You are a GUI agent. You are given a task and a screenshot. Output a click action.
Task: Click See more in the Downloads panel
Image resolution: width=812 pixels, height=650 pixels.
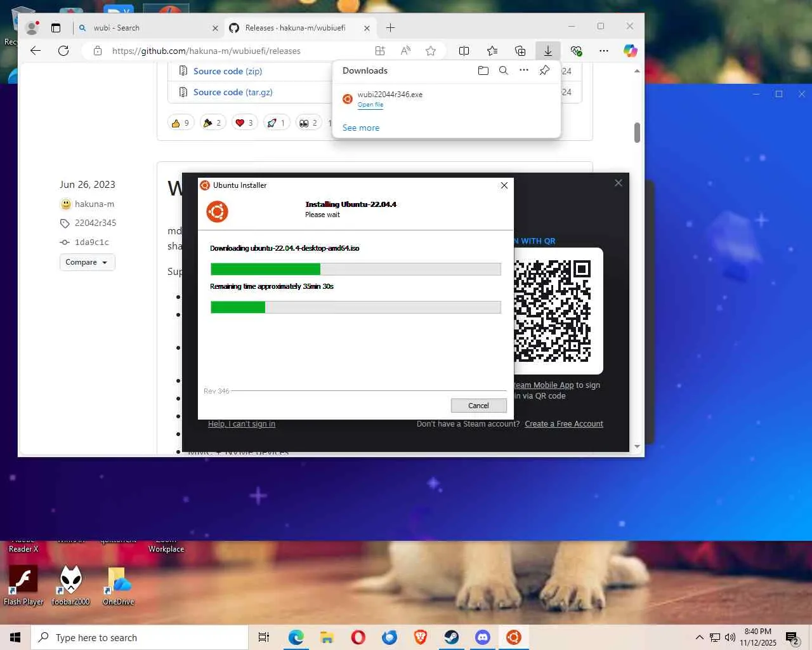click(361, 128)
